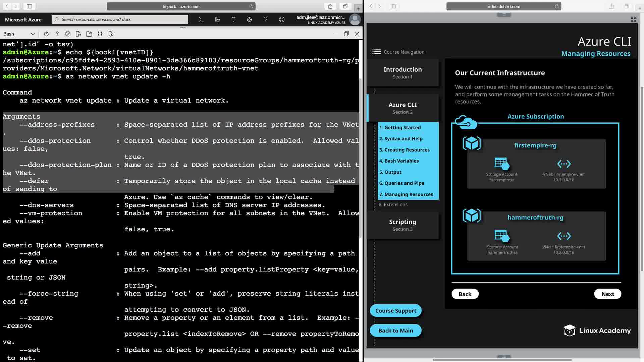The image size is (644, 362).
Task: Expand the Course Navigation menu
Action: tap(398, 52)
